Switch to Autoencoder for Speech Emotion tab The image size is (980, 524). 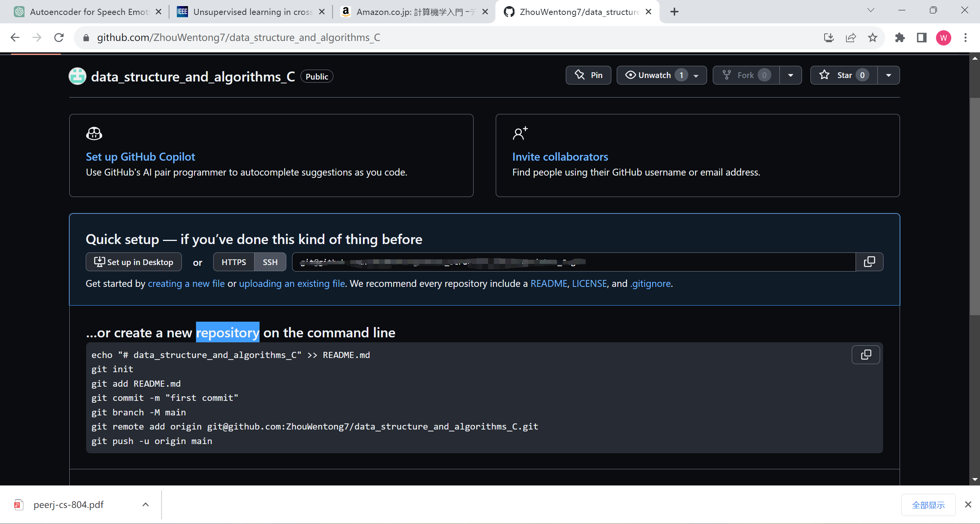[x=88, y=12]
